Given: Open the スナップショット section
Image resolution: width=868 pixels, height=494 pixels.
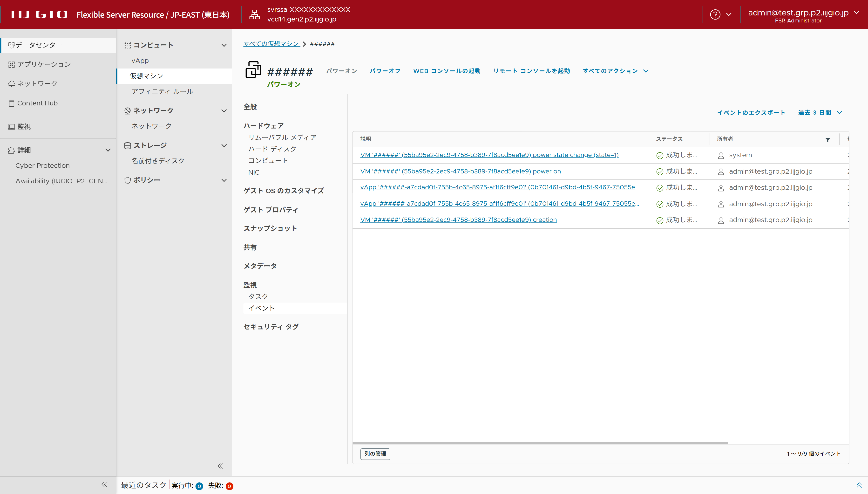Looking at the screenshot, I should click(270, 228).
